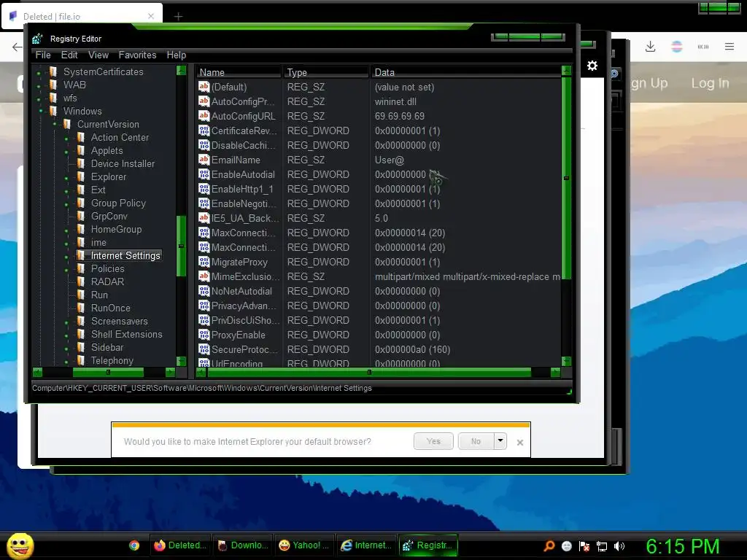The image size is (747, 560).
Task: Click the tree pane vertical scrollbar thumb
Action: [x=181, y=246]
